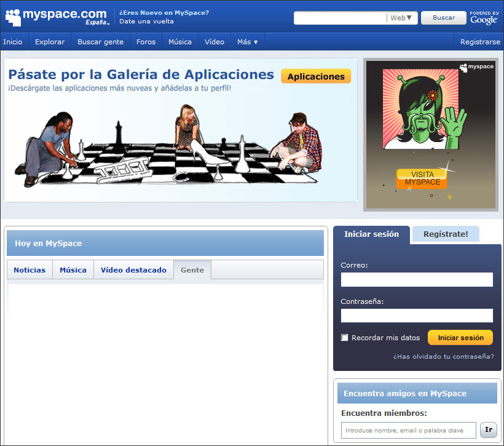The width and height of the screenshot is (504, 446).
Task: Select the 'Noticias' tab
Action: [x=30, y=270]
